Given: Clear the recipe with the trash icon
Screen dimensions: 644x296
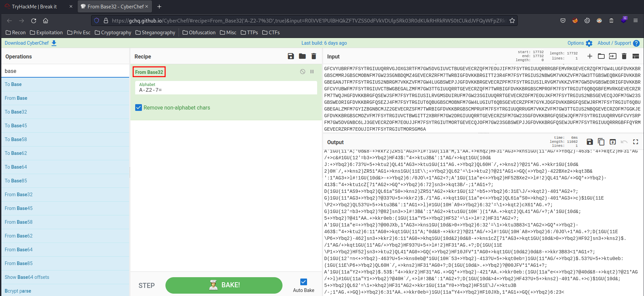Looking at the screenshot, I should (x=314, y=56).
